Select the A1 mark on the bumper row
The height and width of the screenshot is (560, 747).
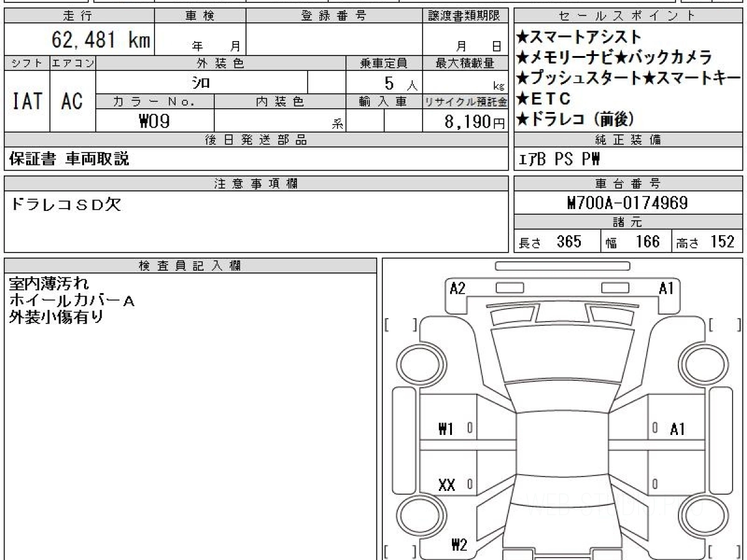tap(666, 289)
